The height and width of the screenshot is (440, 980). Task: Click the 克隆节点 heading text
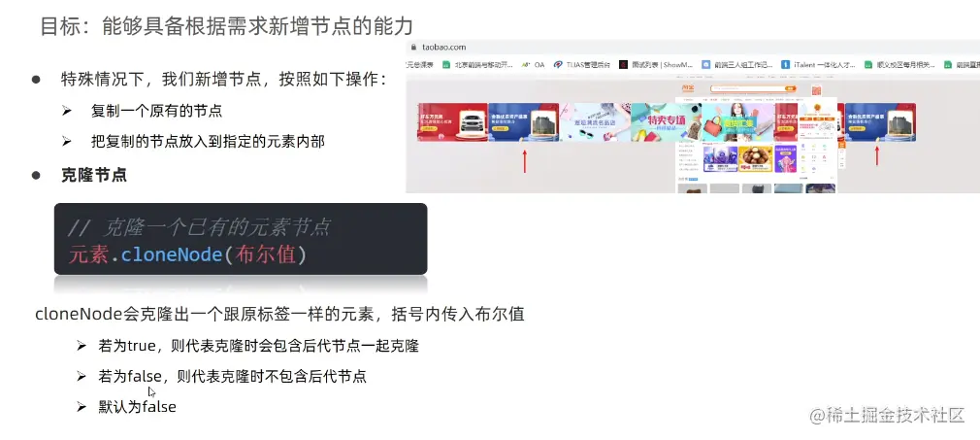(x=94, y=175)
